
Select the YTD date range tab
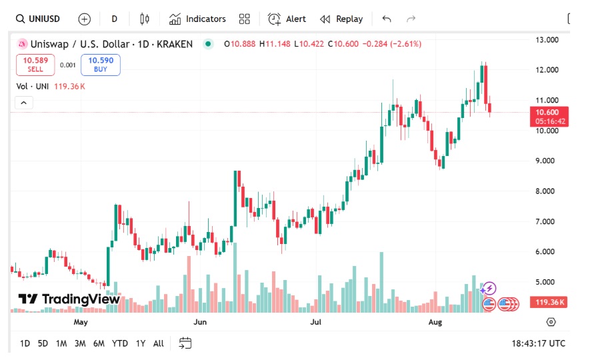(120, 343)
